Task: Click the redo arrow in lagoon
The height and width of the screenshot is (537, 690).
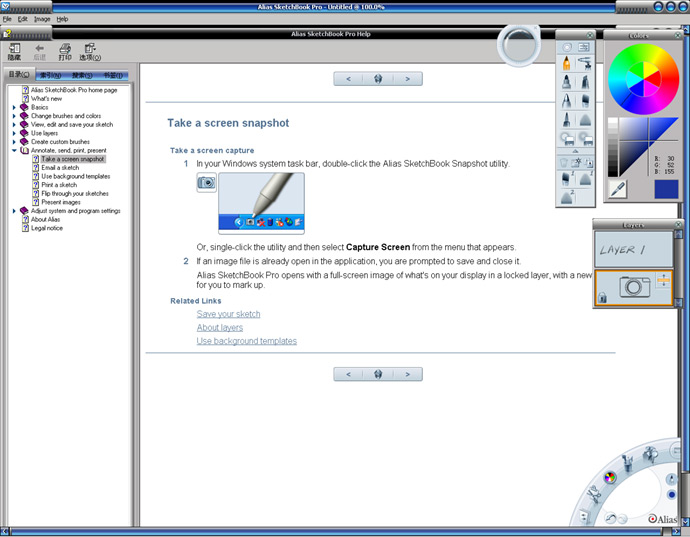Action: 622,519
